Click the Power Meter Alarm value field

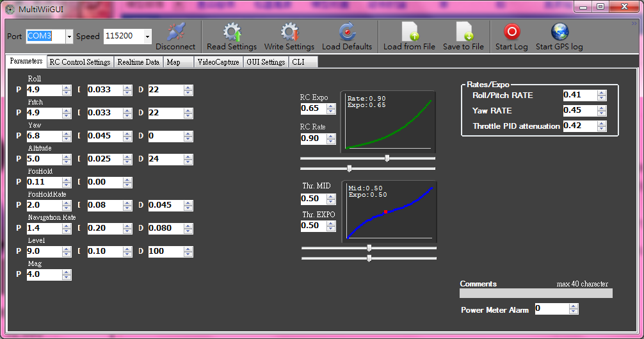tap(552, 309)
